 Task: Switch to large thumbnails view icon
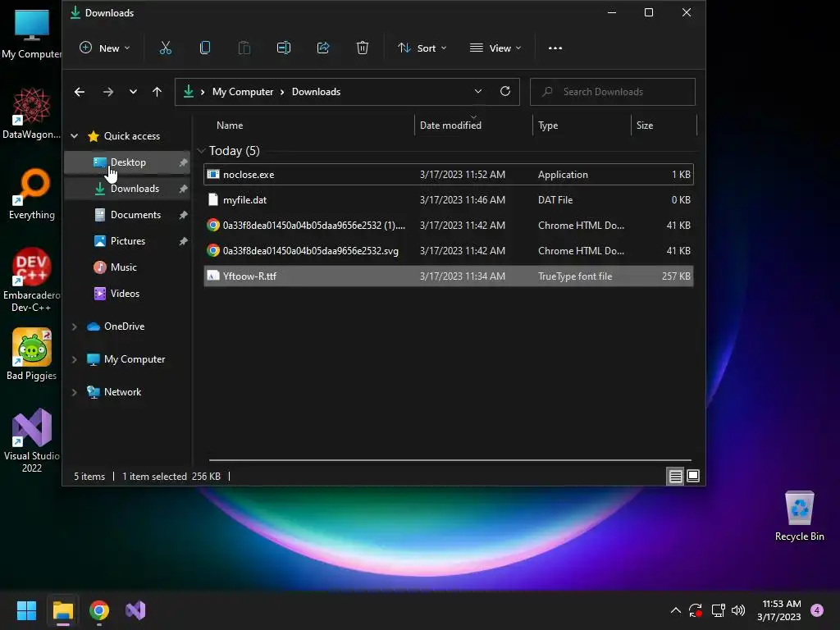point(692,476)
